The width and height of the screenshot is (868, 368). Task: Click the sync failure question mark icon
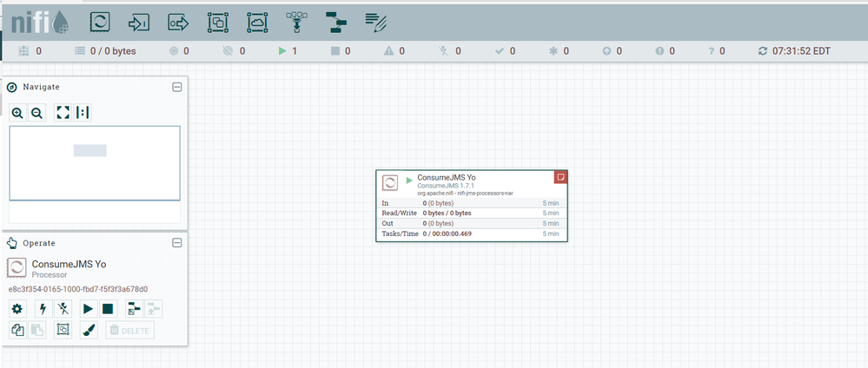[x=712, y=51]
